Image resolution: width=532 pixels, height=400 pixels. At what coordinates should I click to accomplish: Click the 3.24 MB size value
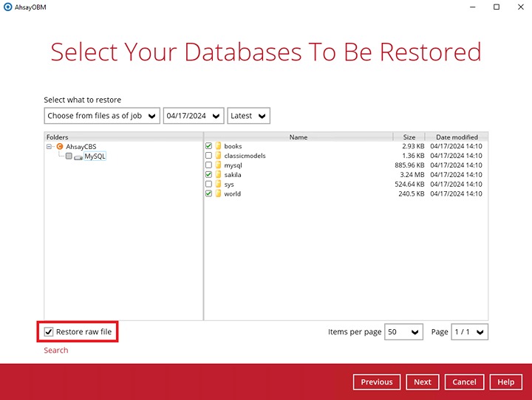[x=412, y=175]
